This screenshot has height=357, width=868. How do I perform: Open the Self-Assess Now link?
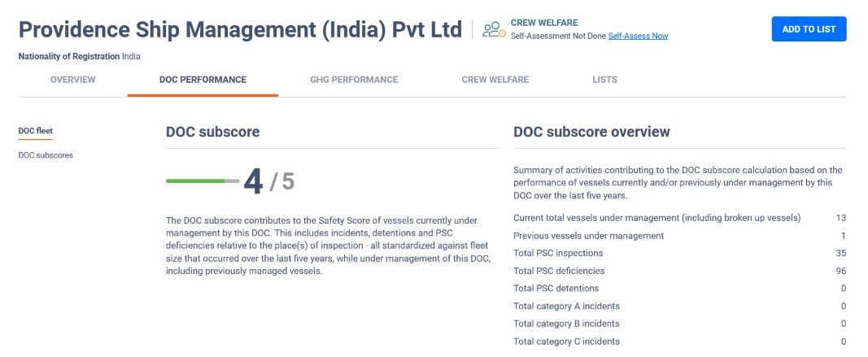pyautogui.click(x=638, y=36)
